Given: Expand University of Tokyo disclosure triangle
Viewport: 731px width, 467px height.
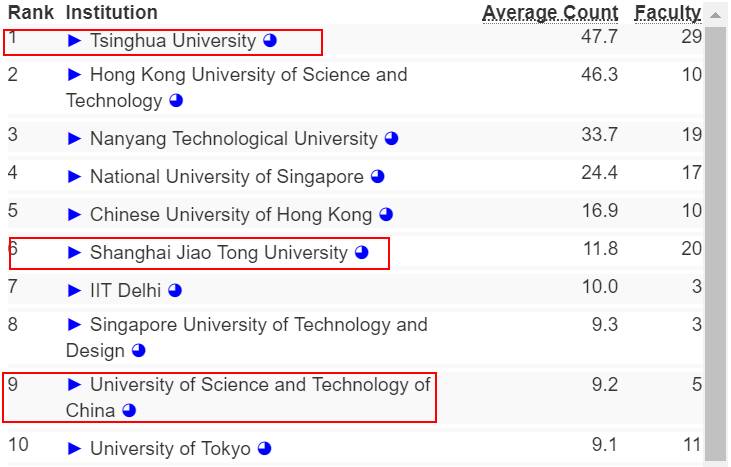Looking at the screenshot, I should pyautogui.click(x=74, y=449).
